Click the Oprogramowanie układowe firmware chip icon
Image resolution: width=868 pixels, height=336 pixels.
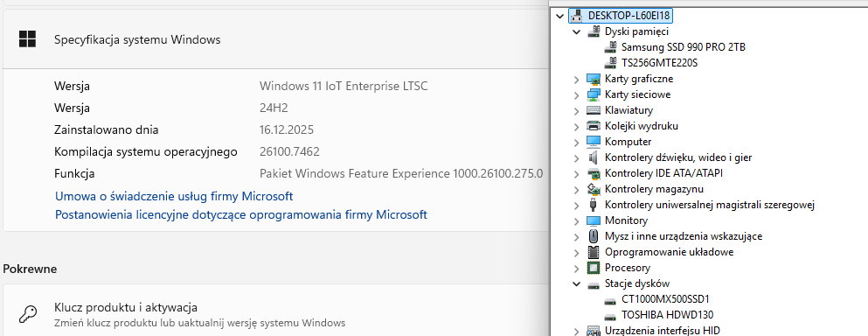pos(593,252)
